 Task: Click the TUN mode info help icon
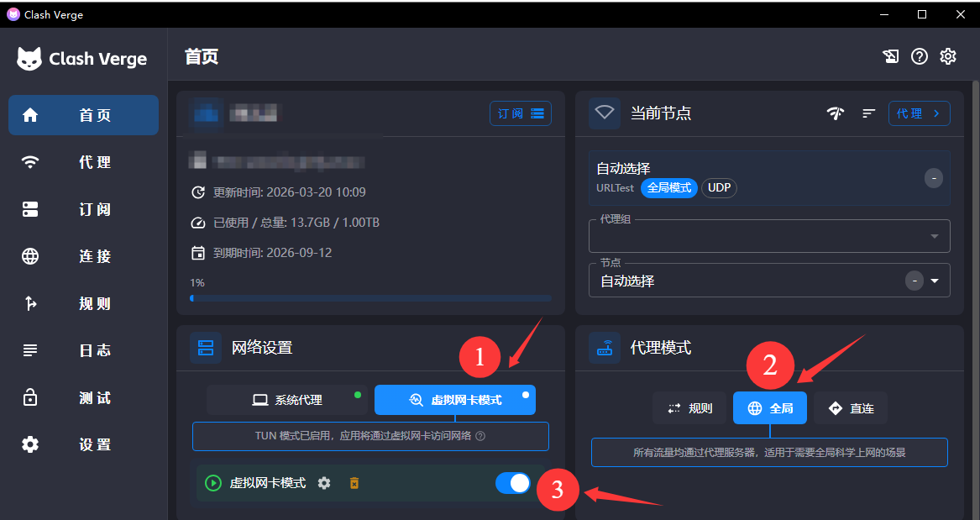pyautogui.click(x=480, y=436)
